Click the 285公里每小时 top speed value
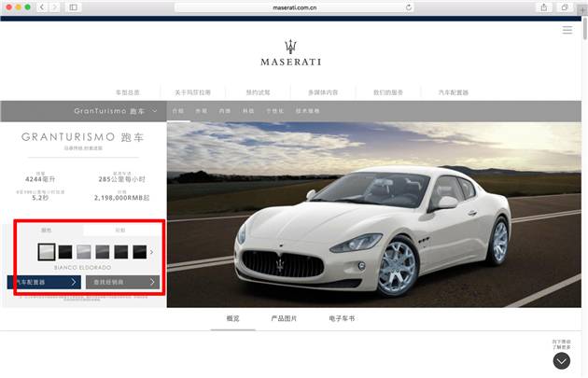 (122, 179)
